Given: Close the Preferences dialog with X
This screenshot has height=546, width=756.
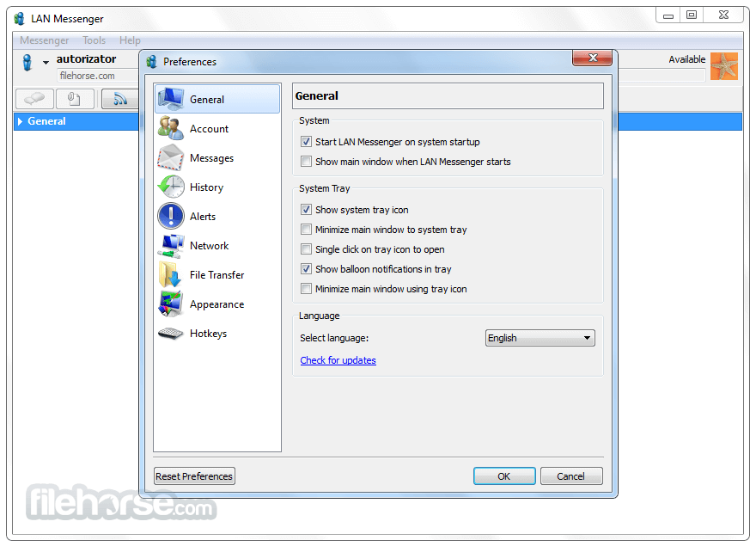Looking at the screenshot, I should [593, 58].
